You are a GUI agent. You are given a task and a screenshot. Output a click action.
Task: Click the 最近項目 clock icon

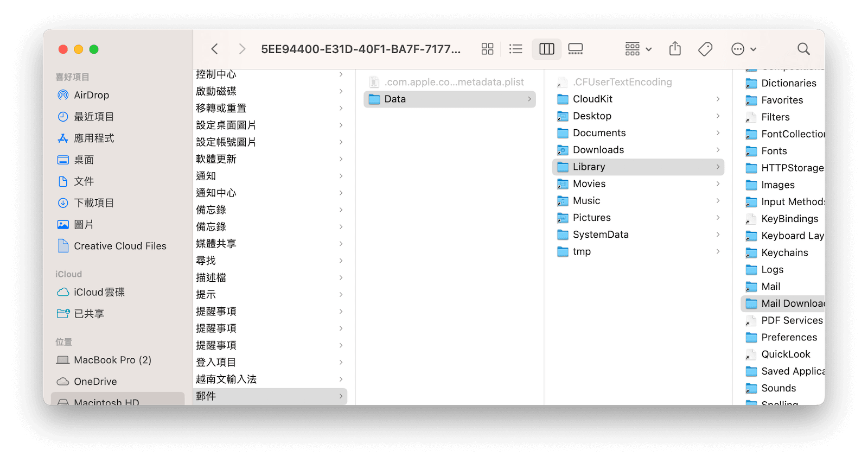coord(63,117)
